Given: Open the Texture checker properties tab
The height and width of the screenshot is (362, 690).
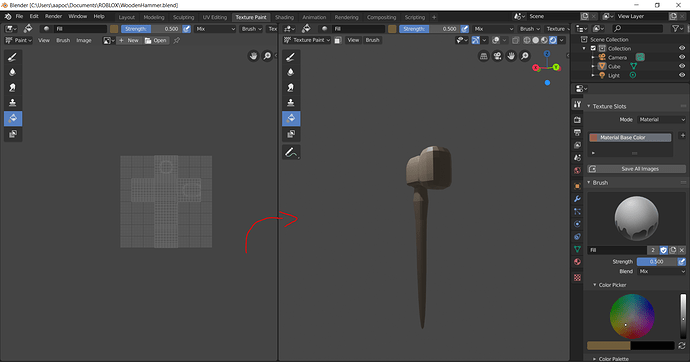Looking at the screenshot, I should coord(577,278).
